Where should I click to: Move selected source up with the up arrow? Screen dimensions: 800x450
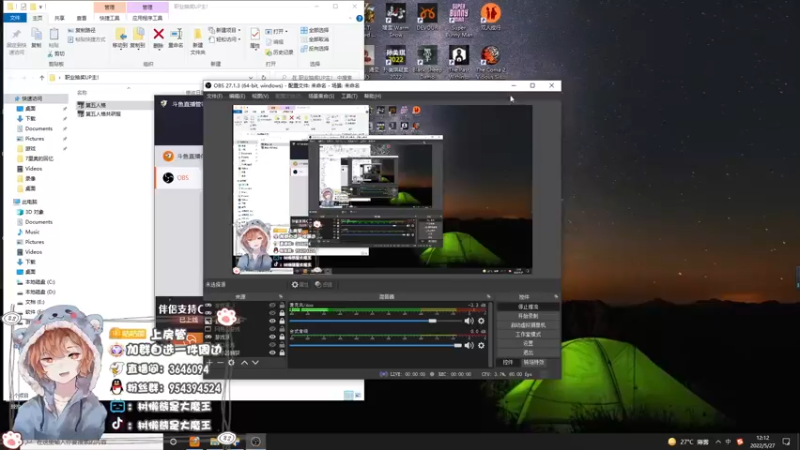point(244,362)
